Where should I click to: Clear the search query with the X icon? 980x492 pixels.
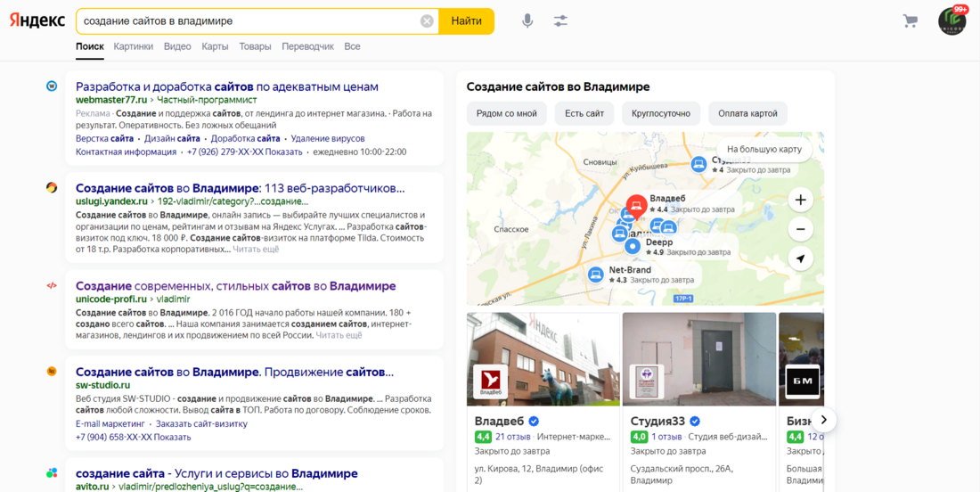pyautogui.click(x=427, y=21)
